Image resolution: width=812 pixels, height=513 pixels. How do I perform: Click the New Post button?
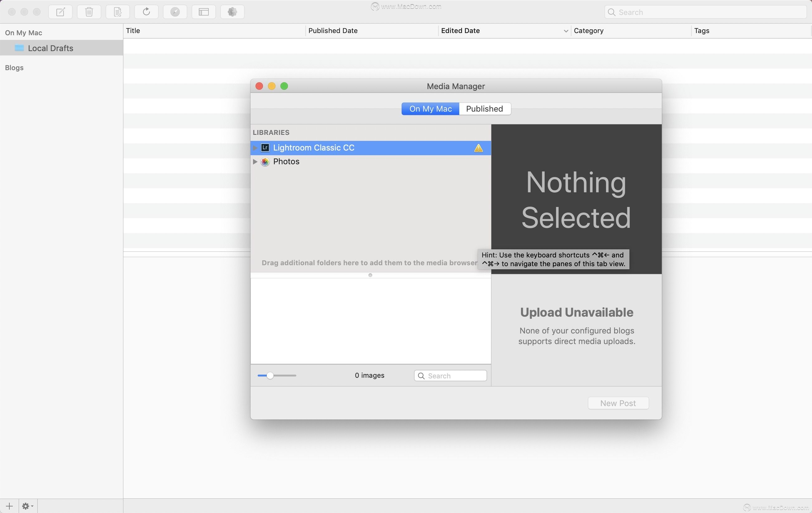(x=618, y=403)
